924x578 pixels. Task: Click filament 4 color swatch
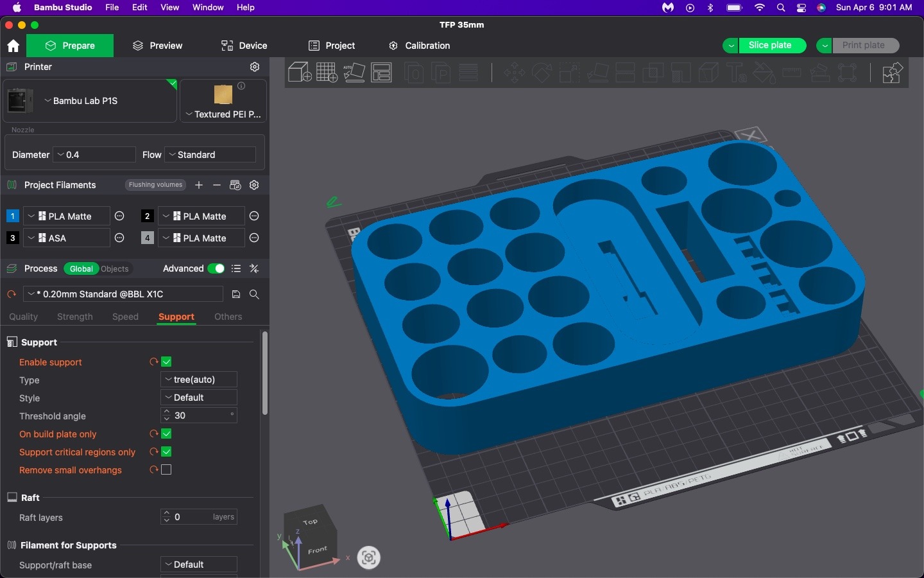point(148,238)
